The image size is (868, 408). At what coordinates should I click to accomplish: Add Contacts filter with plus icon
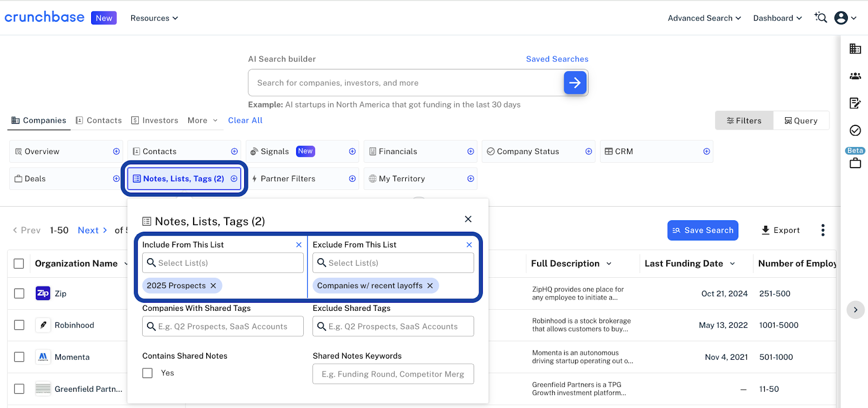point(234,151)
